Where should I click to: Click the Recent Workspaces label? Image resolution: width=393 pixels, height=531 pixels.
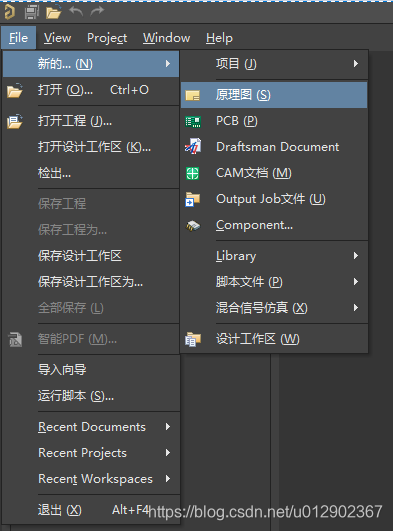point(95,479)
